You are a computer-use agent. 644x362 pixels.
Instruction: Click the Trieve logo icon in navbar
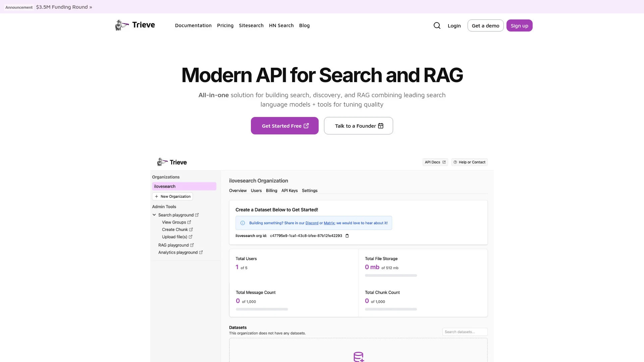coord(122,25)
